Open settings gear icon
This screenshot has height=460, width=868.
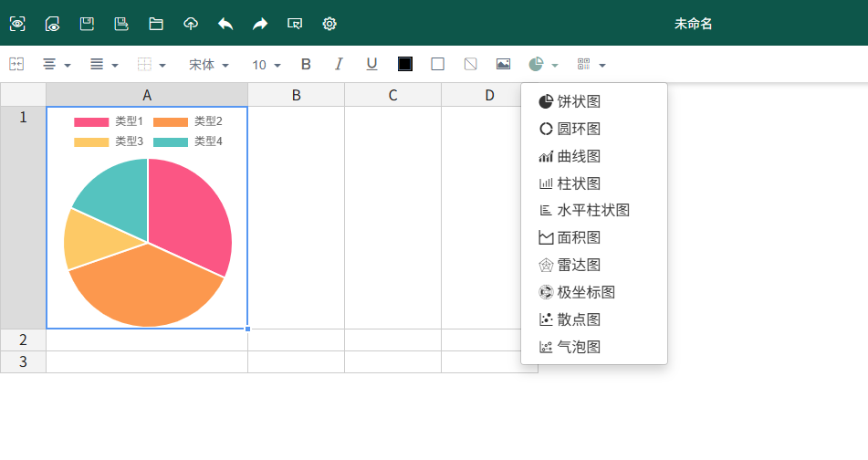click(329, 24)
